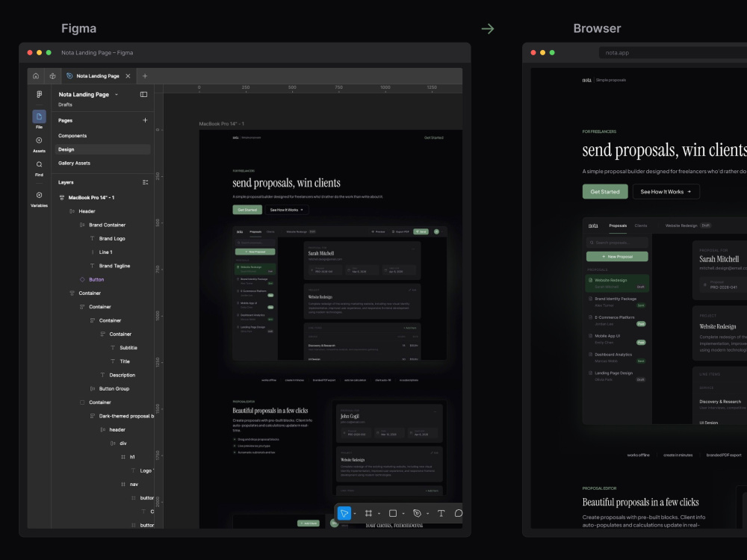747x560 pixels.
Task: Select E-Commerce Platform in Browser list
Action: pyautogui.click(x=617, y=320)
